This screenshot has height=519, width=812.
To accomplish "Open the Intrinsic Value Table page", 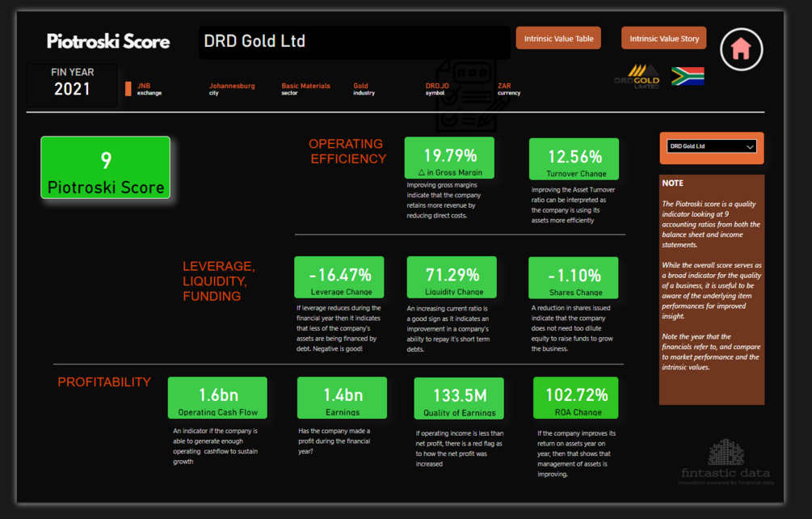I will click(558, 38).
